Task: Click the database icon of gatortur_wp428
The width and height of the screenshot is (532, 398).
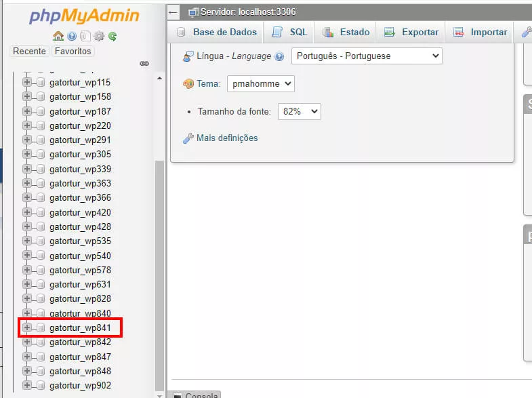Action: 41,226
